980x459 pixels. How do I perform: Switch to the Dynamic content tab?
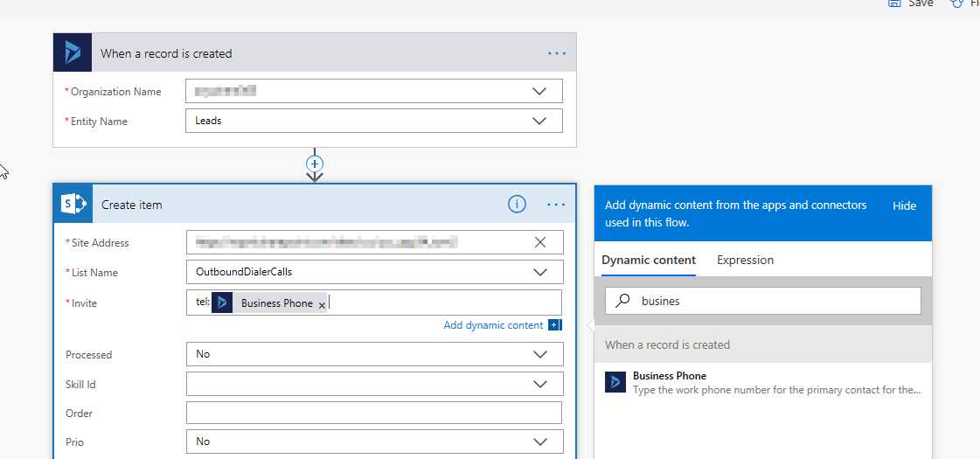tap(648, 261)
